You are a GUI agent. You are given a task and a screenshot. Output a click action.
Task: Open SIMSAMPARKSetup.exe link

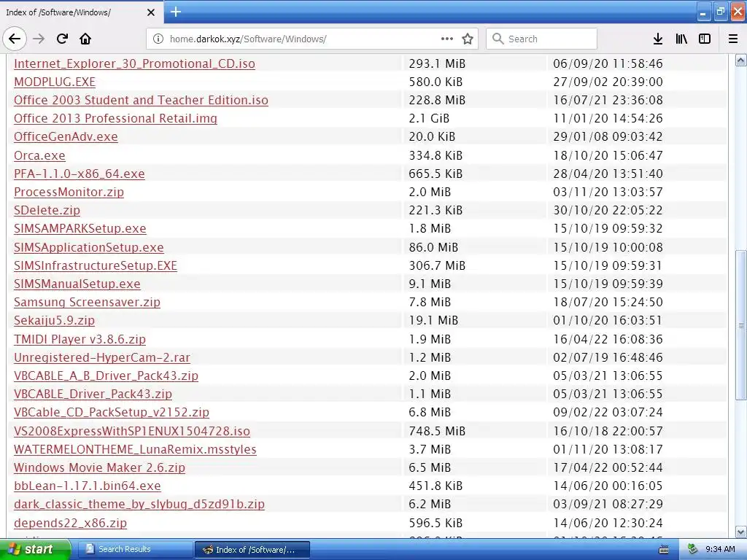[80, 228]
